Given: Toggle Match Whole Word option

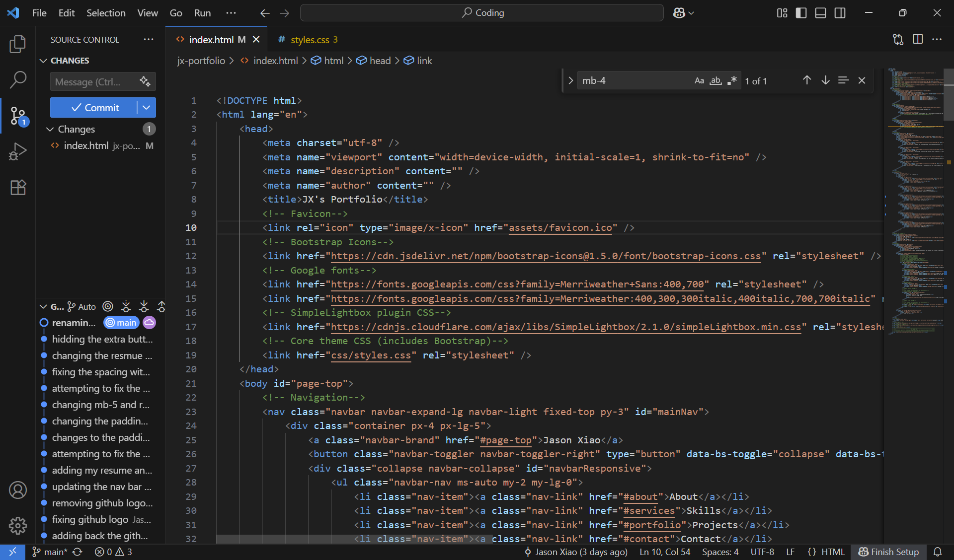Looking at the screenshot, I should point(715,80).
